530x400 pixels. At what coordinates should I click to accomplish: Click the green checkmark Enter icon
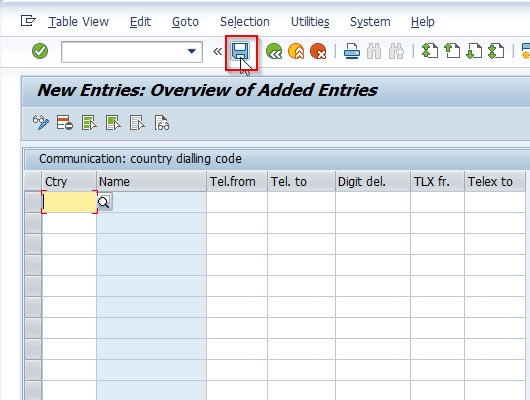pyautogui.click(x=40, y=51)
